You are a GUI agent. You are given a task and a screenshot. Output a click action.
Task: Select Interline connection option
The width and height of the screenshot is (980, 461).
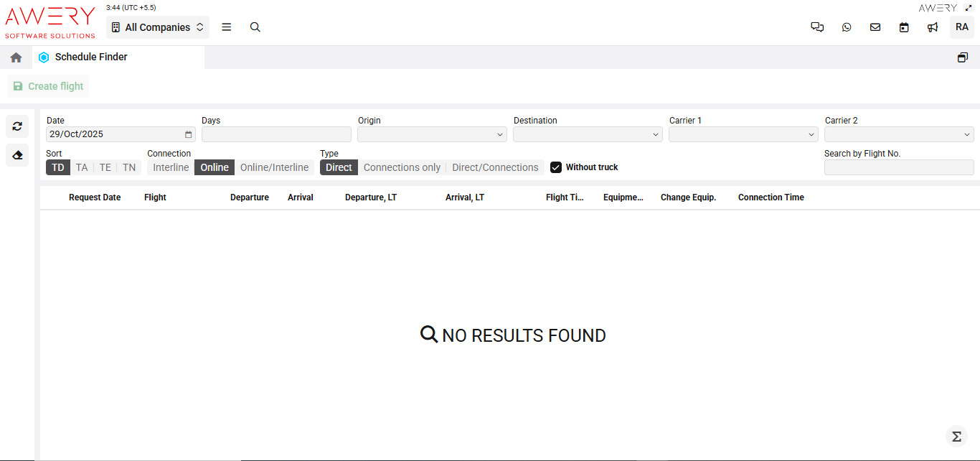(171, 167)
